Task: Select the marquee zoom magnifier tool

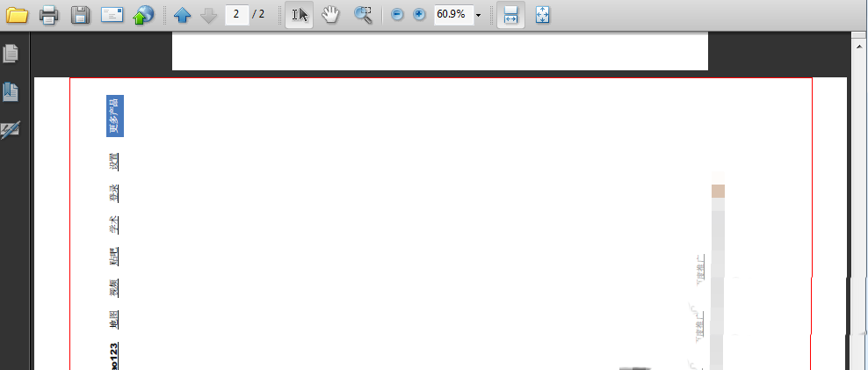Action: point(363,14)
